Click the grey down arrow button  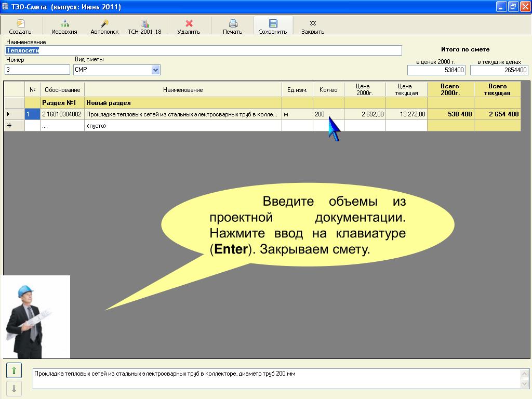14,389
